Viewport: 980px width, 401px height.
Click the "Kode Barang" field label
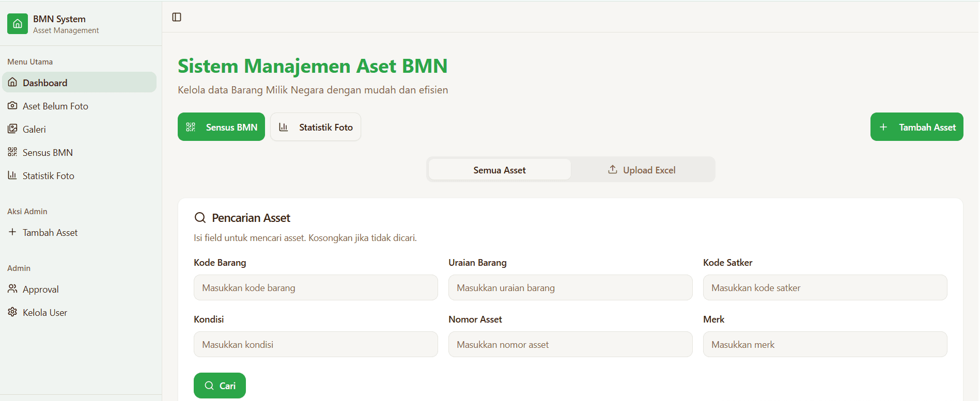pos(220,262)
